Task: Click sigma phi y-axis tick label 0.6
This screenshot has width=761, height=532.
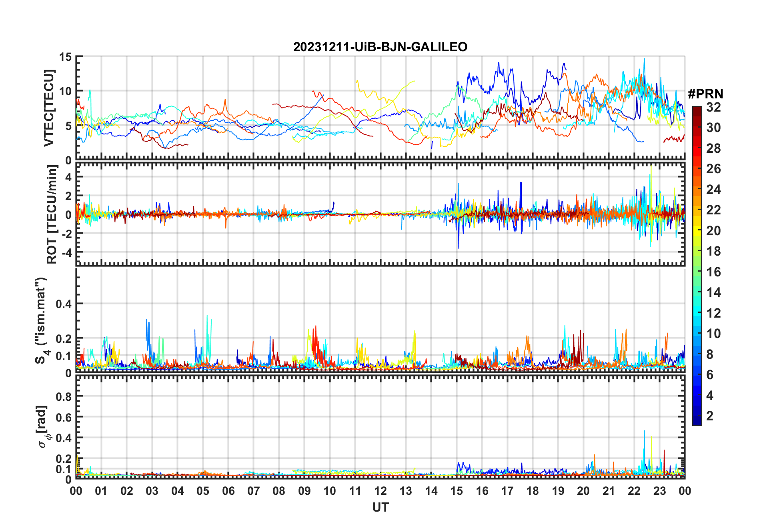Action: [x=64, y=417]
